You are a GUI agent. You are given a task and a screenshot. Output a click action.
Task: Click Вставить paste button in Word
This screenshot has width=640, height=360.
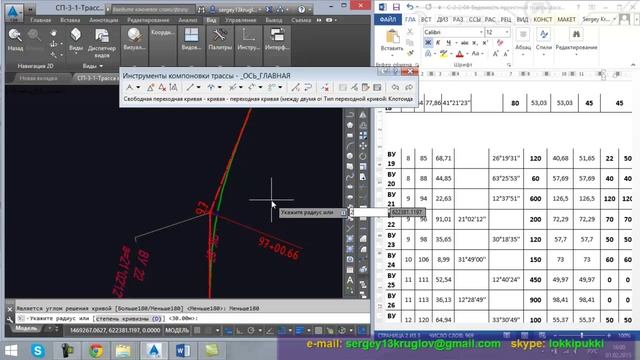pyautogui.click(x=392, y=41)
